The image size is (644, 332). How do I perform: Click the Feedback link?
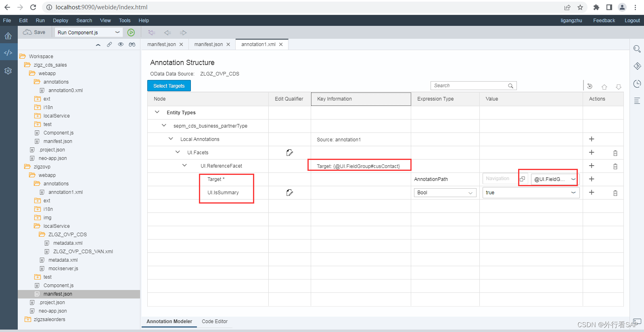tap(604, 21)
